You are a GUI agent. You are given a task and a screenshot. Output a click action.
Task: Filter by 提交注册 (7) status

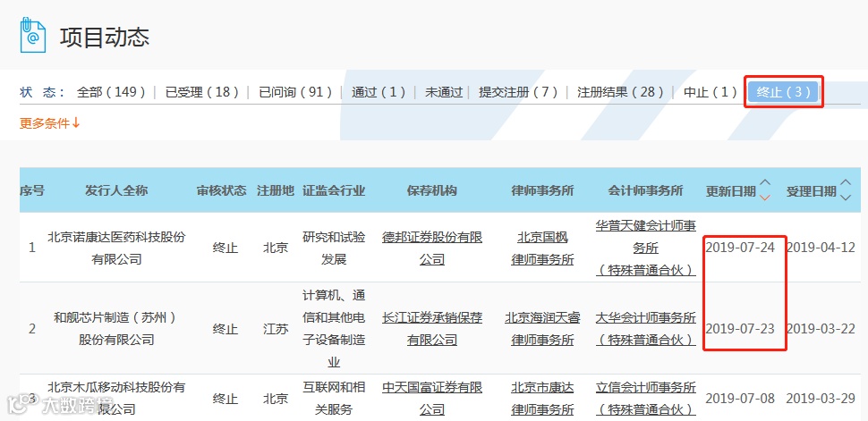pyautogui.click(x=517, y=92)
